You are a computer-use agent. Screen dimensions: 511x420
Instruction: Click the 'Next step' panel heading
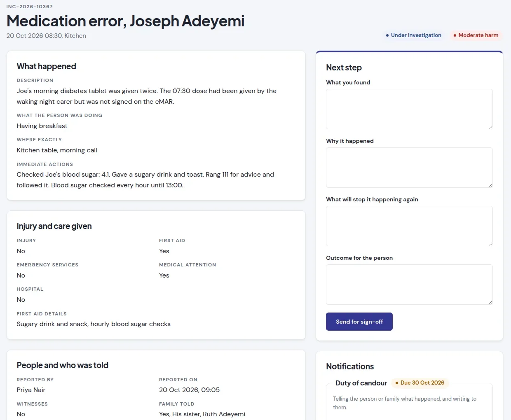(344, 68)
